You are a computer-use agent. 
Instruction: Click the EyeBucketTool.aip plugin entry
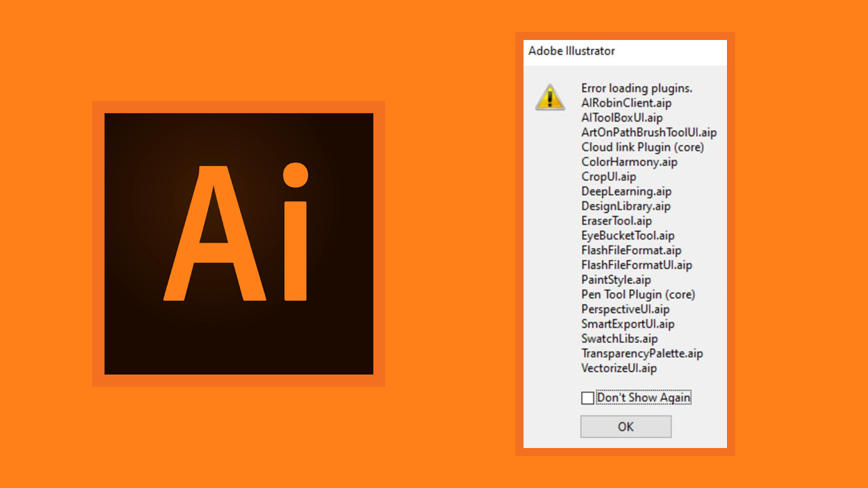(x=628, y=236)
